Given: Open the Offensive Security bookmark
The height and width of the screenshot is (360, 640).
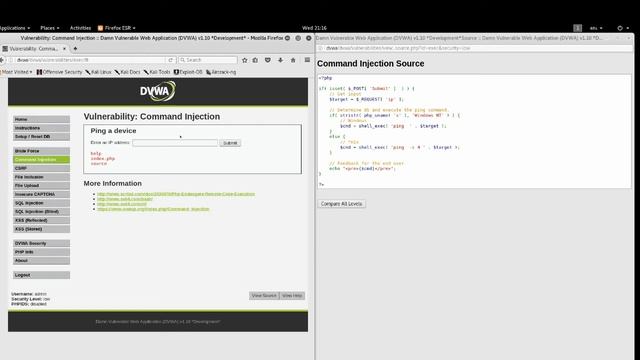Looking at the screenshot, I should coord(59,72).
